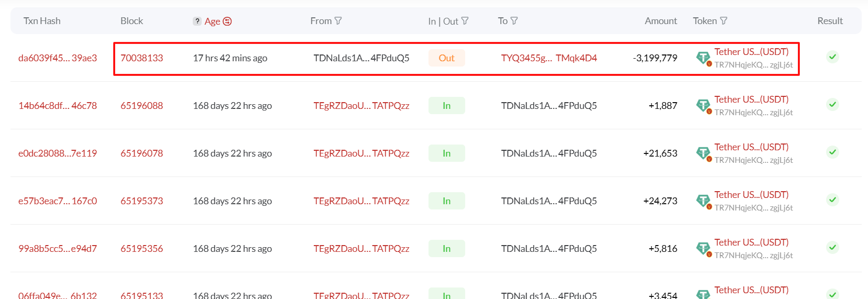868x299 pixels.
Task: Open Tether US...(USDT) token link in block 65195373 row
Action: (751, 195)
